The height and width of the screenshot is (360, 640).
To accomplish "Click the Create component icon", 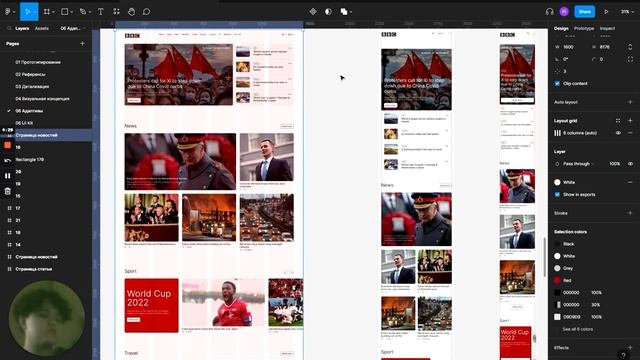I will 313,12.
